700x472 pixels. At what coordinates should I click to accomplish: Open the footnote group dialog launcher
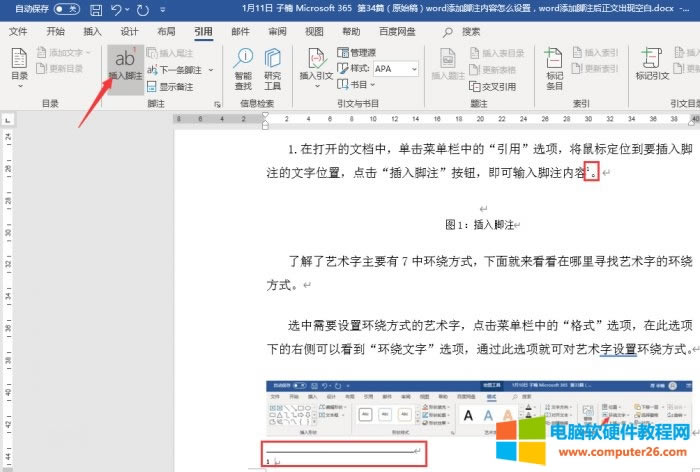pos(217,104)
